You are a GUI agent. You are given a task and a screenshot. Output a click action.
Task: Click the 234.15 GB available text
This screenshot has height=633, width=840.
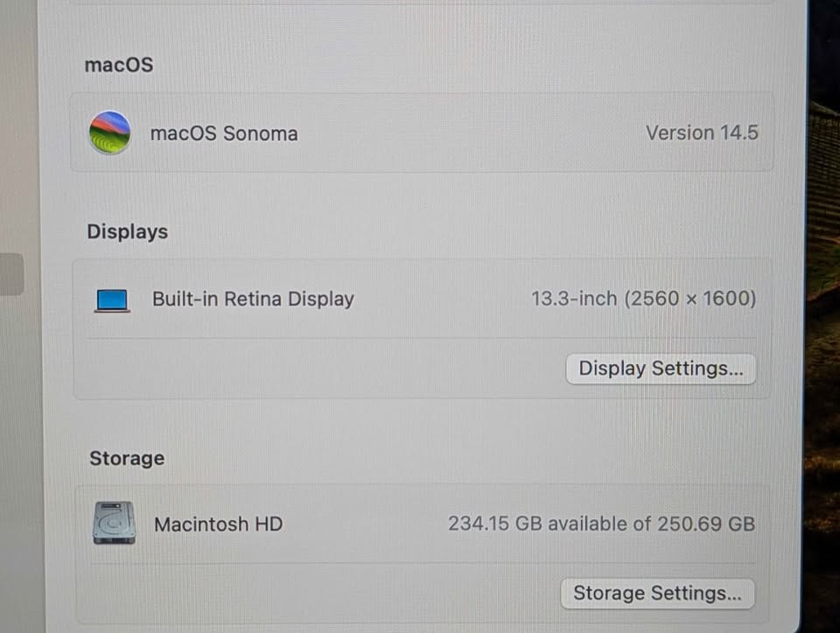click(x=601, y=524)
